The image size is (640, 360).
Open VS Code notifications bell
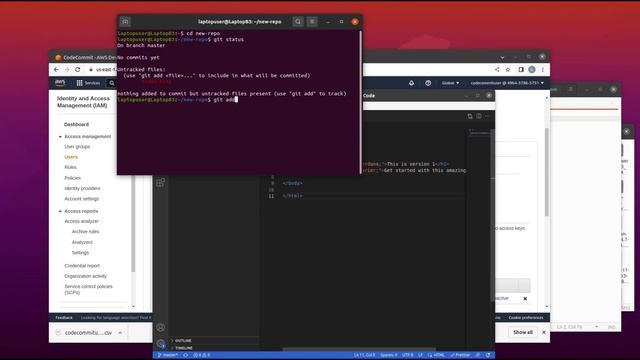click(488, 355)
